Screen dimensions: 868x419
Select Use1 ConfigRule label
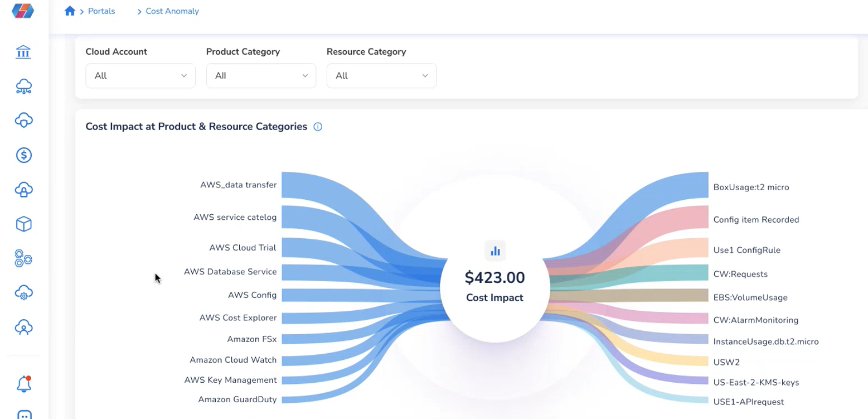tap(747, 250)
